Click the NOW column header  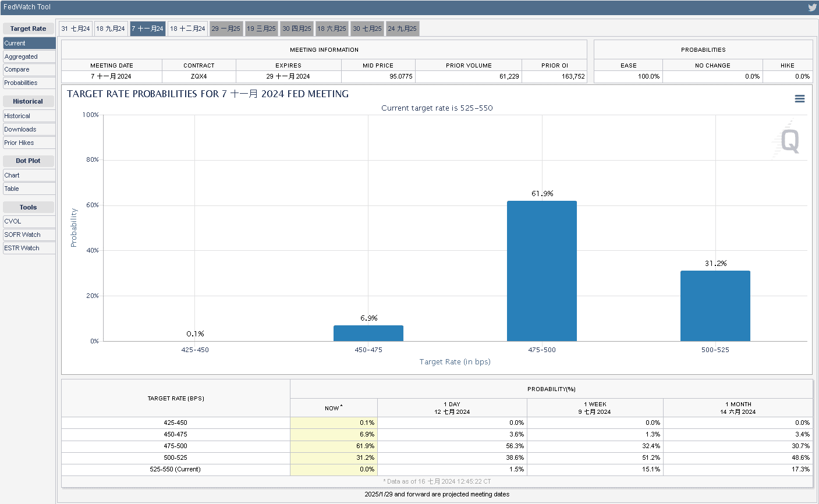334,408
